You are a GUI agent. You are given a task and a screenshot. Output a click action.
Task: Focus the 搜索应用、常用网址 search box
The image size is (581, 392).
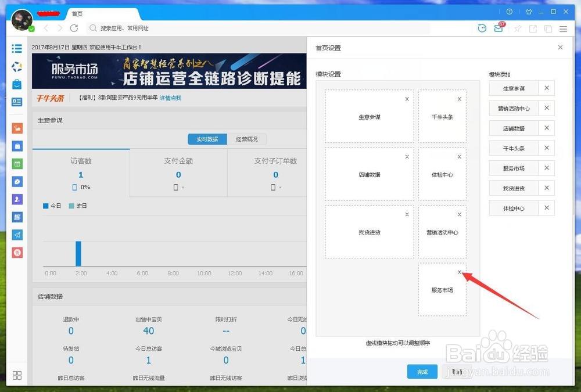pyautogui.click(x=259, y=28)
